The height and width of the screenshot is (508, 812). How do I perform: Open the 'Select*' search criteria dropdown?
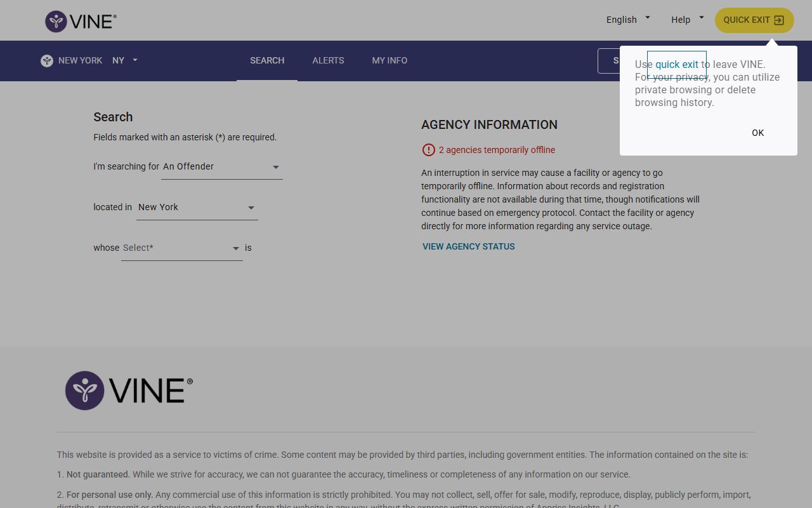click(x=181, y=248)
